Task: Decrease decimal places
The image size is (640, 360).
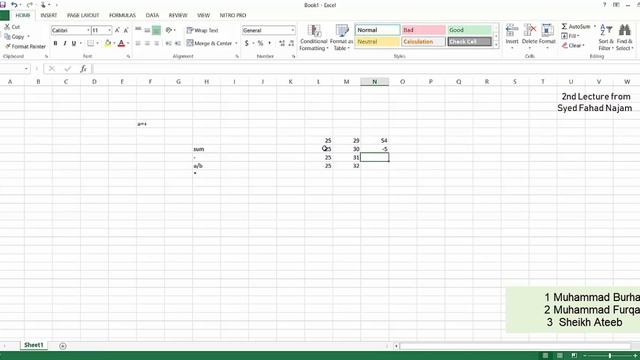Action: click(291, 43)
